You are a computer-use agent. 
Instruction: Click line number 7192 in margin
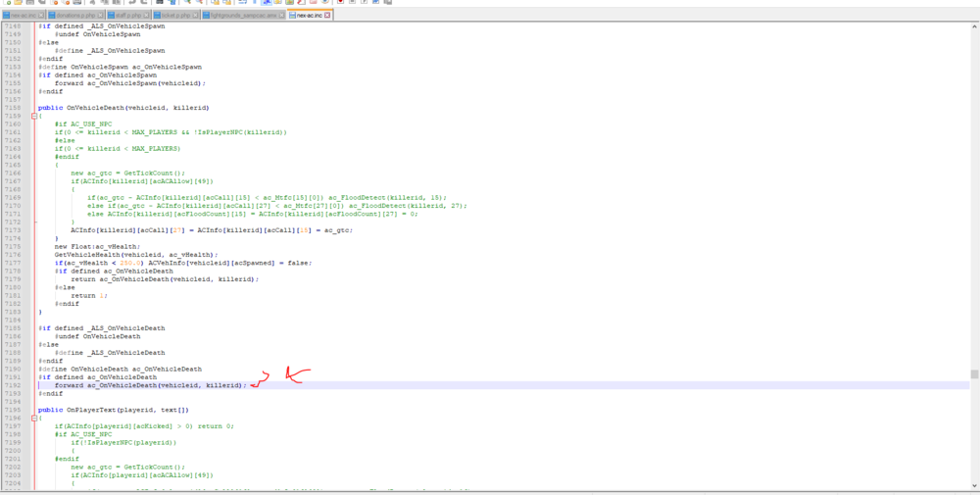pos(11,385)
